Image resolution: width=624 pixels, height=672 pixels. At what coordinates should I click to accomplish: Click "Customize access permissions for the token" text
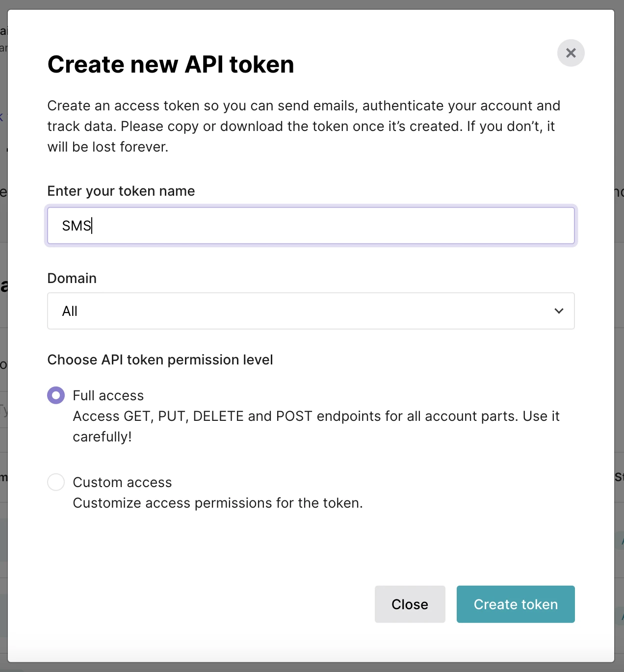point(218,503)
